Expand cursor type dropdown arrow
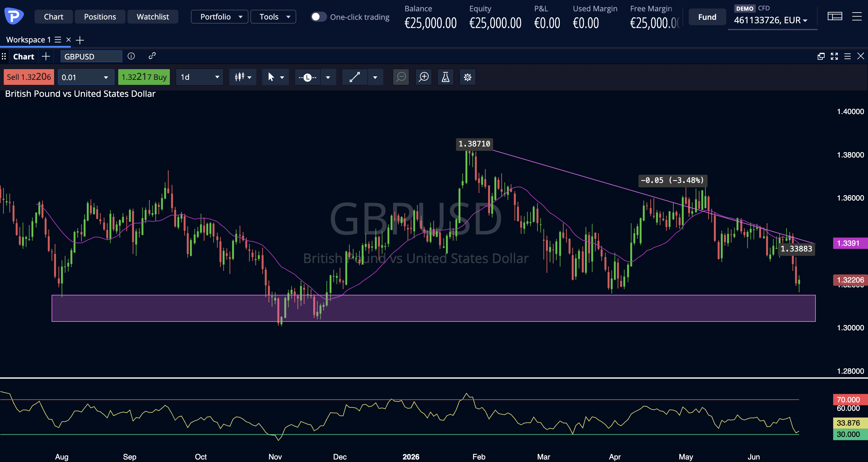The width and height of the screenshot is (868, 462). 282,77
